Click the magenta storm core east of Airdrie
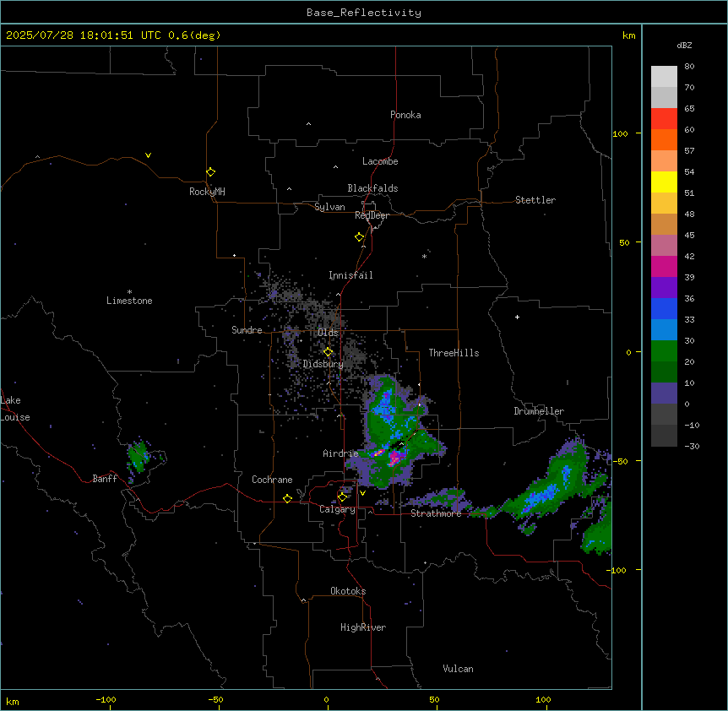Screen dimensions: 728x711 point(395,458)
